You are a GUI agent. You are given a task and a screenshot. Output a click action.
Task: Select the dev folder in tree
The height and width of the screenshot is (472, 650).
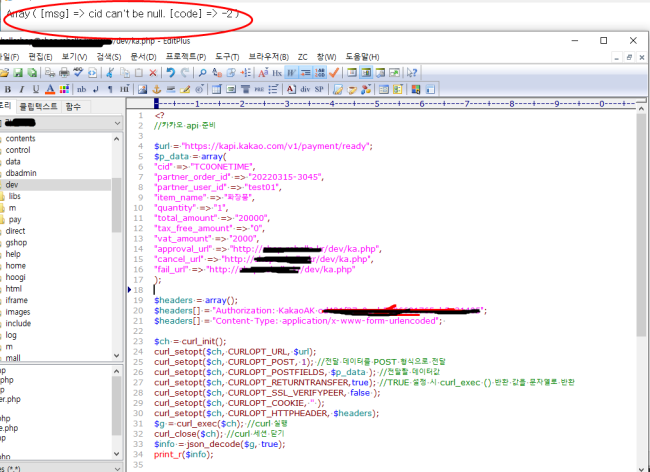point(12,185)
